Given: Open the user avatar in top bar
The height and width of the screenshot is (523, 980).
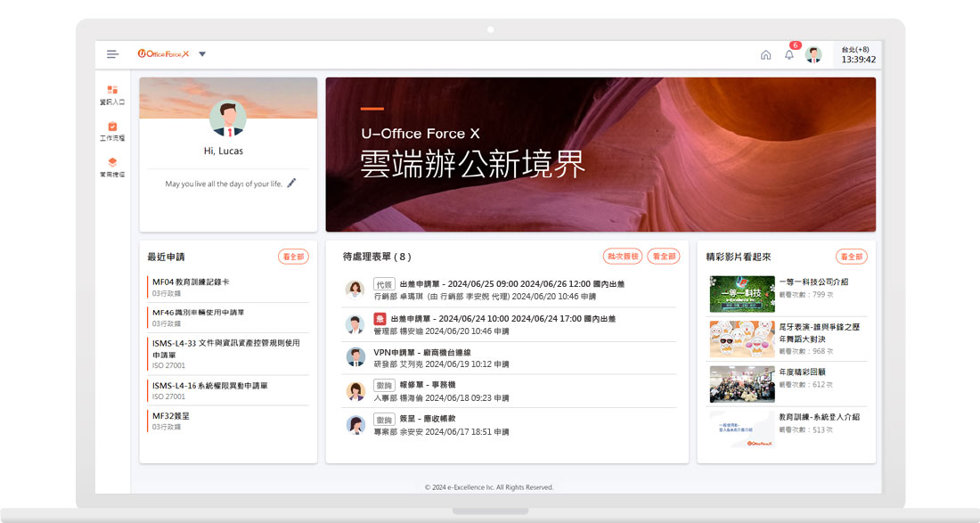Looking at the screenshot, I should pos(813,54).
